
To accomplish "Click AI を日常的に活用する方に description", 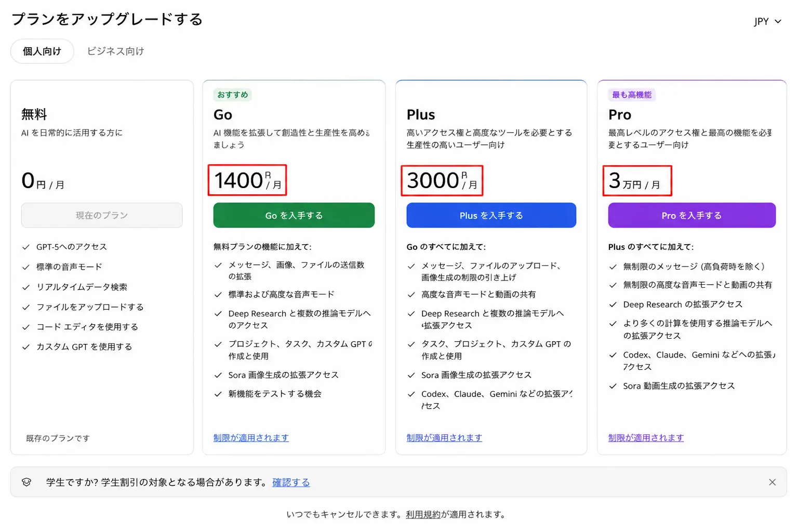I will 72,133.
